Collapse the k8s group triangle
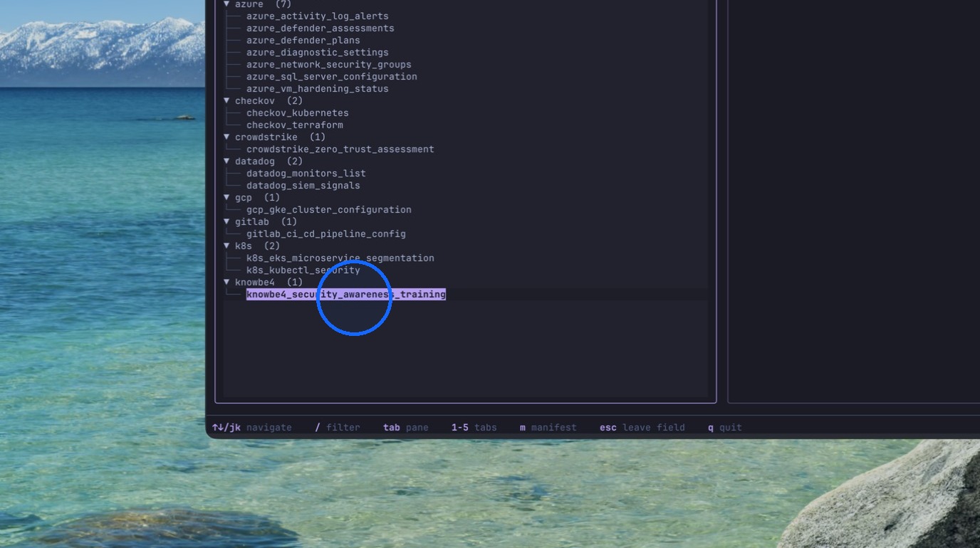The height and width of the screenshot is (548, 980). coord(226,246)
